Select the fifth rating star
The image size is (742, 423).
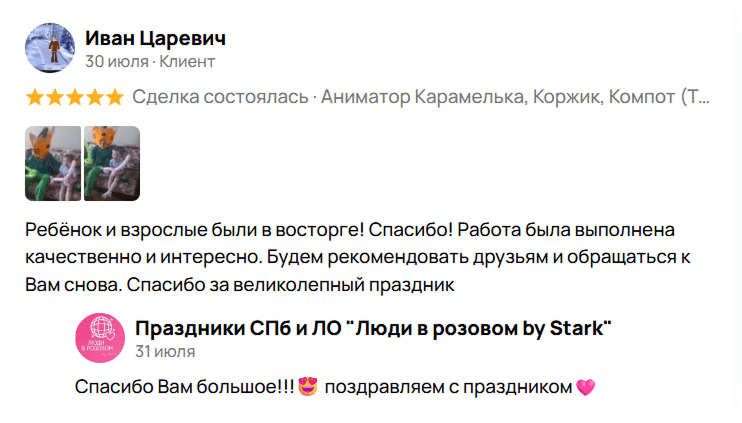(115, 97)
